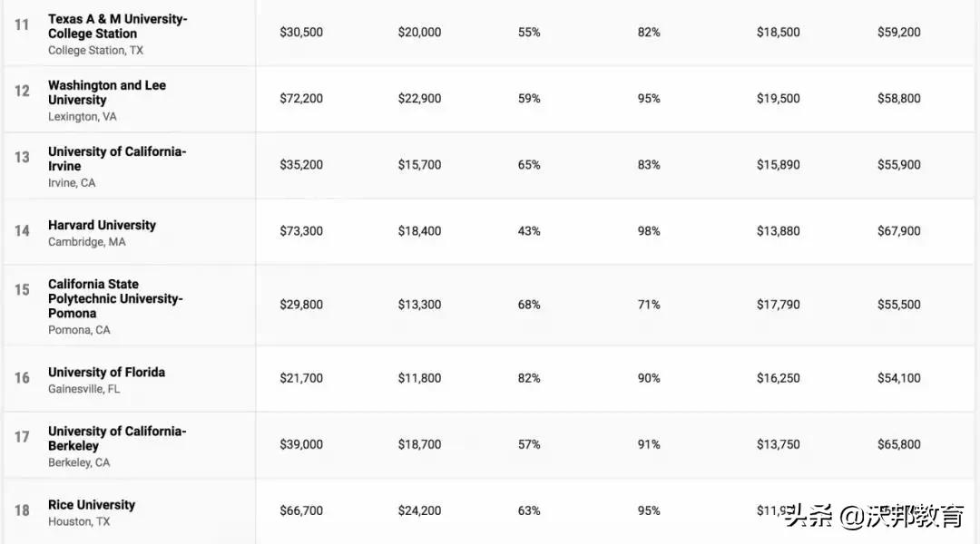
Task: Open the University of California-Berkeley entry
Action: (117, 438)
